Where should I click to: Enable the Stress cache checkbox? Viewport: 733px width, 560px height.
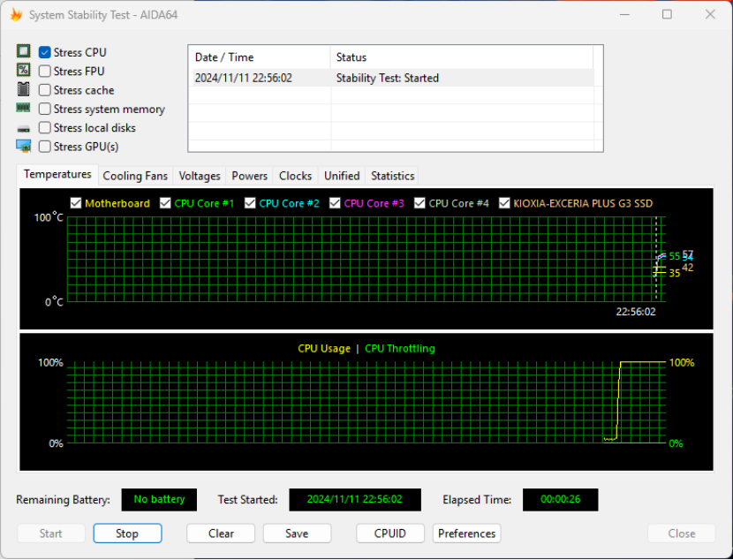tap(45, 90)
